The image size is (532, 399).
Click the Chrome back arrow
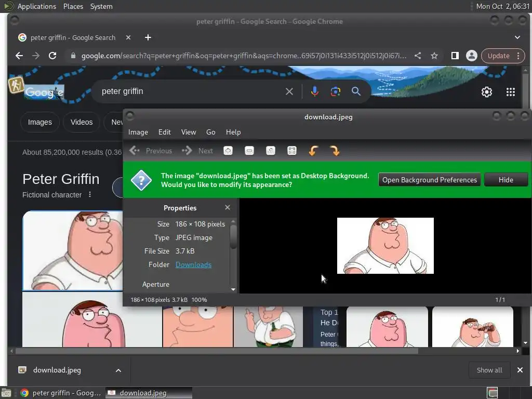(19, 56)
